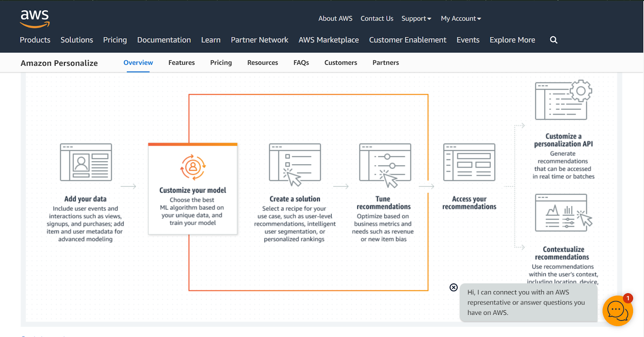Click the 'Tune recommendations' heading
This screenshot has width=644, height=337.
click(384, 203)
